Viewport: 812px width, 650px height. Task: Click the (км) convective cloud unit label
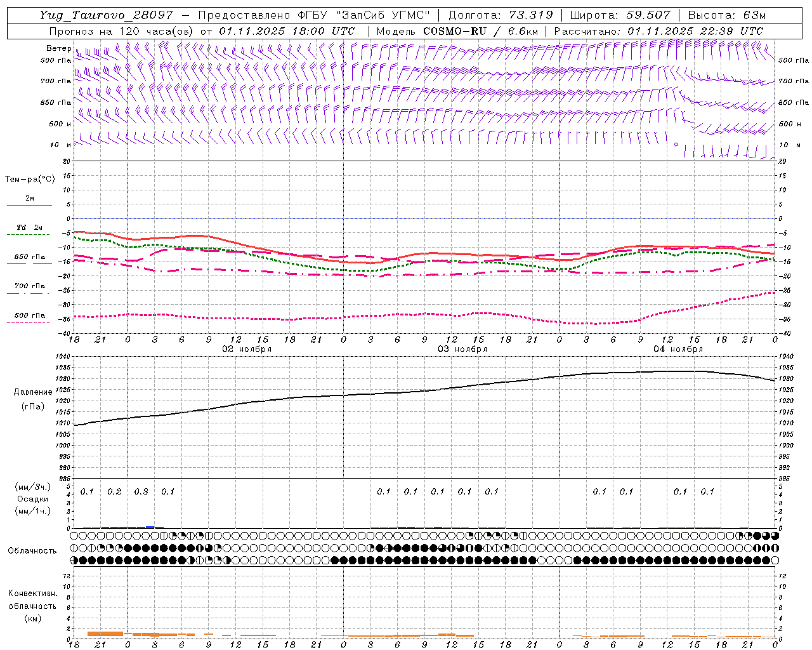[32, 618]
